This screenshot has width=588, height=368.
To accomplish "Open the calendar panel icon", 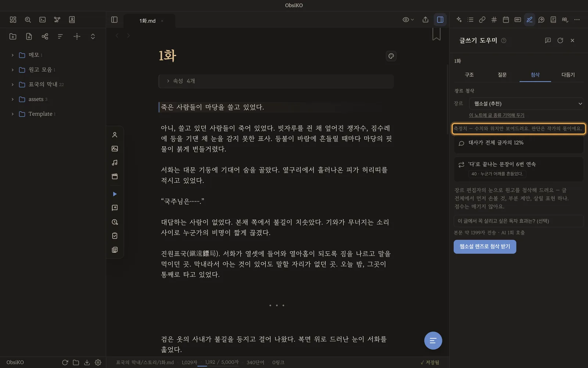I will (506, 20).
